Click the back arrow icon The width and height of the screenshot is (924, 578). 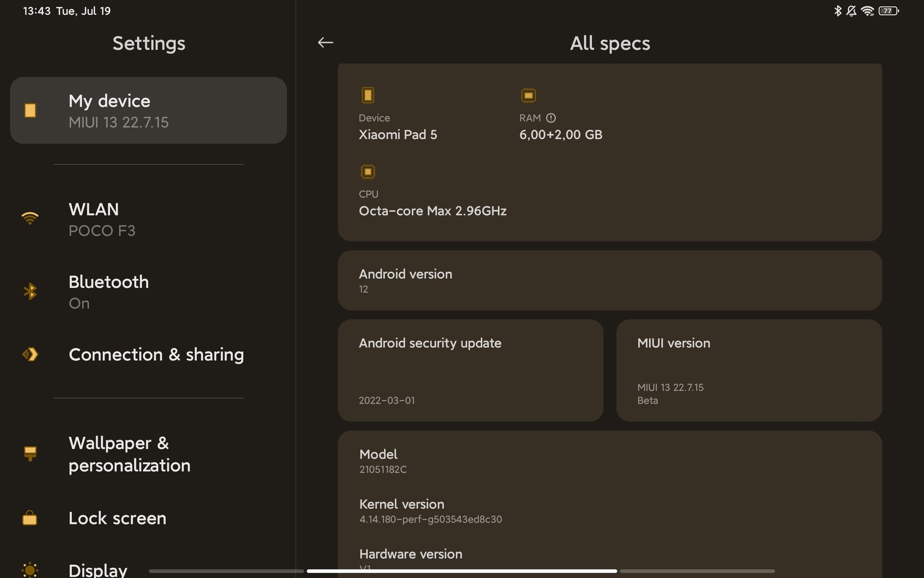coord(325,43)
